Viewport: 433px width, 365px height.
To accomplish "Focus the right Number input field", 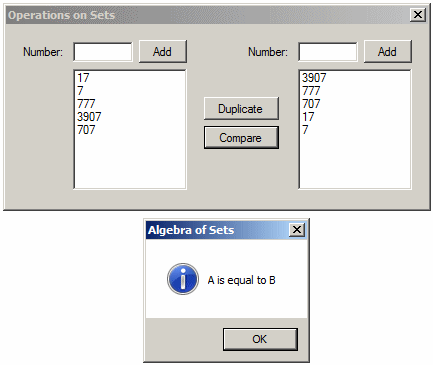I will tap(328, 52).
